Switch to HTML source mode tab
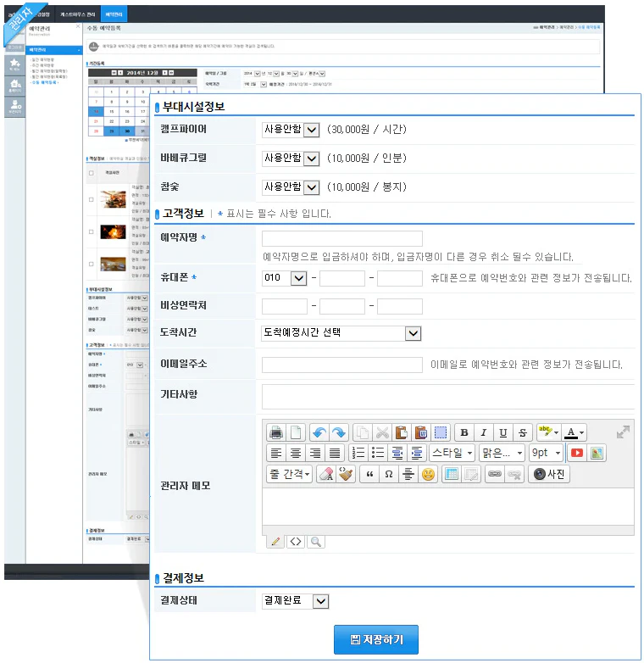This screenshot has height=663, width=644. 296,541
